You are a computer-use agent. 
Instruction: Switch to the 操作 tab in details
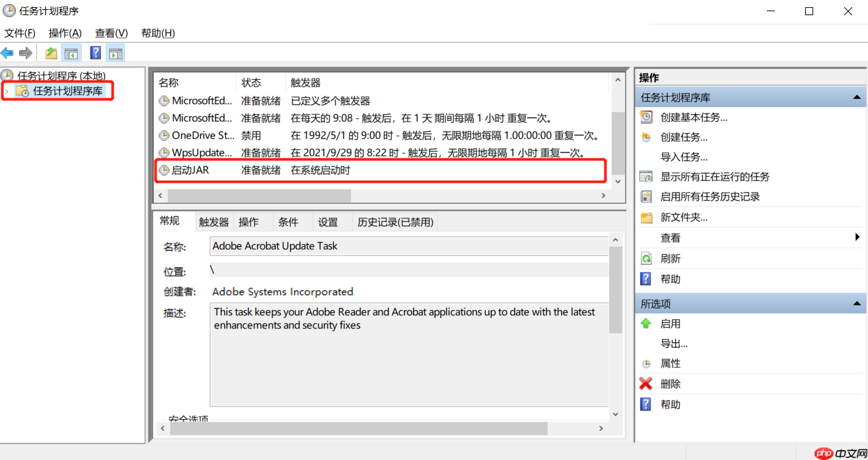coord(248,222)
